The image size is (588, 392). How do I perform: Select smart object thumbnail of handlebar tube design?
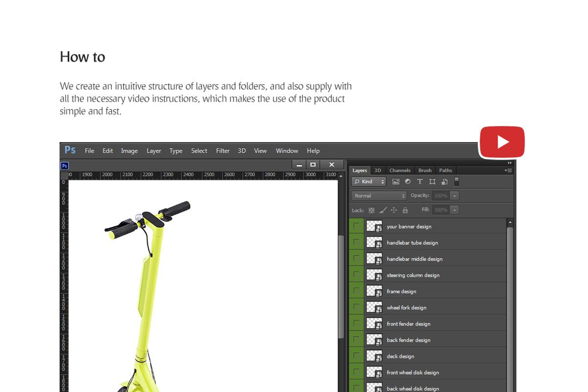(x=374, y=243)
